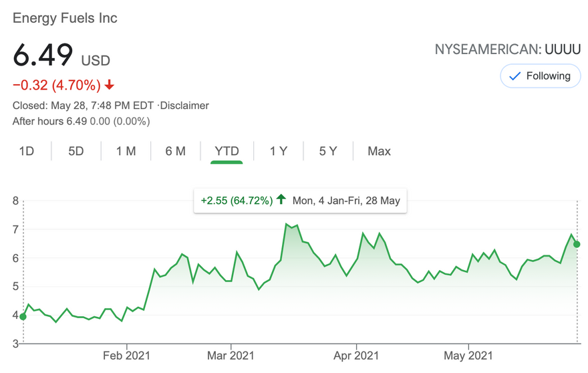Screen dimensions: 588x373
Task: Show the 1 M price chart
Action: click(x=126, y=151)
